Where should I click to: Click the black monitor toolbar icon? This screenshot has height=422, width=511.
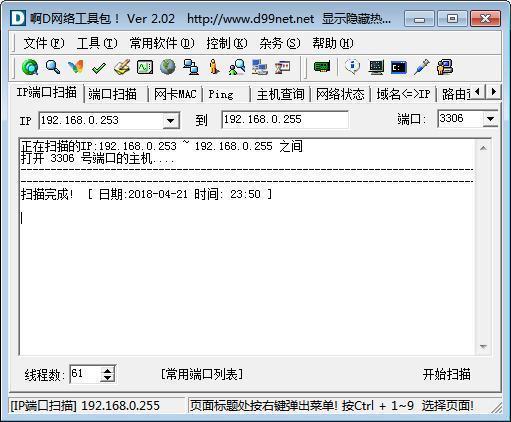coord(376,67)
